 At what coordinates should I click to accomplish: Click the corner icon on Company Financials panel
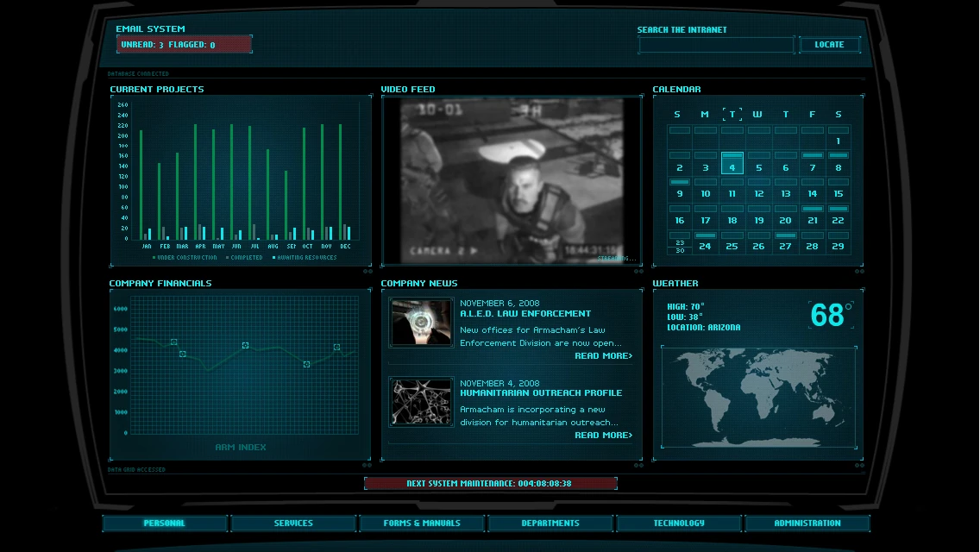366,464
